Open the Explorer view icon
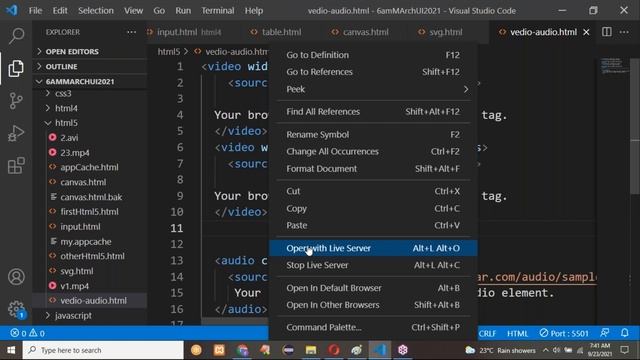The height and width of the screenshot is (360, 640). [x=16, y=68]
